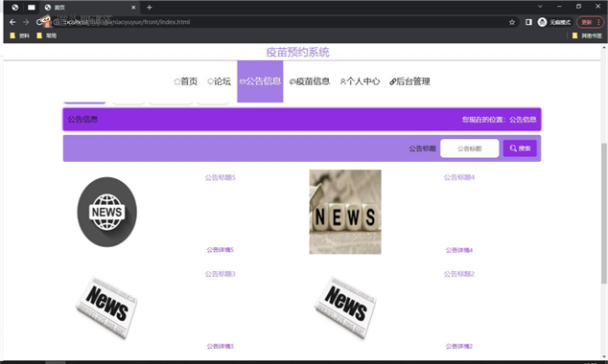Go to the 首页 nav item

(x=186, y=81)
